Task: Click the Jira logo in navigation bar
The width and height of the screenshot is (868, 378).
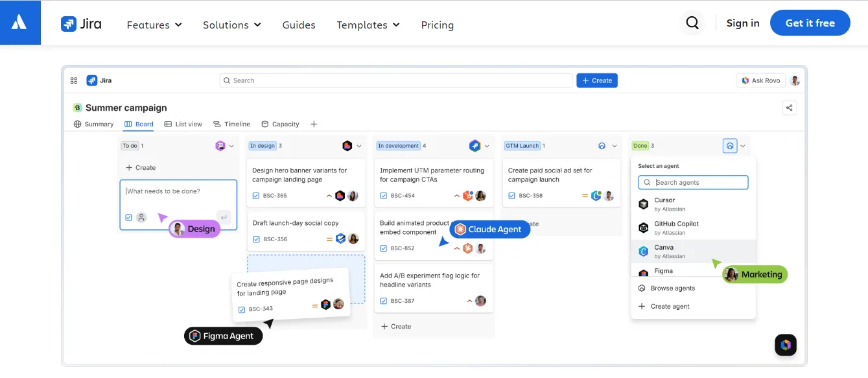Action: point(81,24)
